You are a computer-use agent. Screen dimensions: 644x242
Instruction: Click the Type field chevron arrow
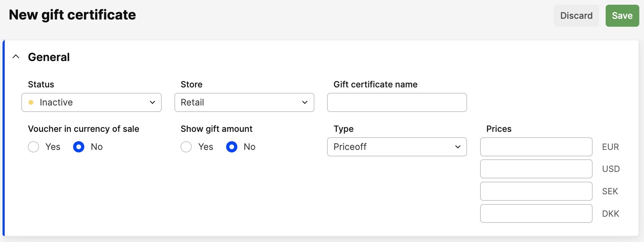coord(457,147)
